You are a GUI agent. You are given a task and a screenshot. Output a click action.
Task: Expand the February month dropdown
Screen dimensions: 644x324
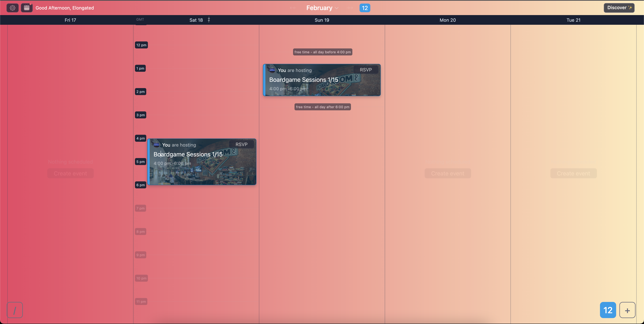pos(322,8)
